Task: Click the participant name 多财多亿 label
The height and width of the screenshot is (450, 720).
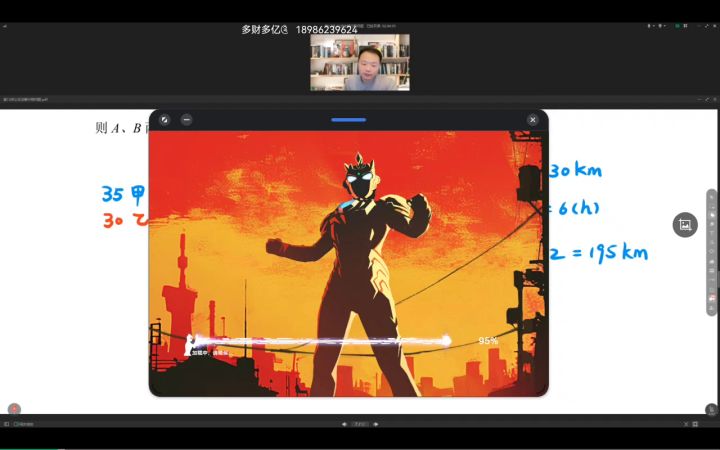Action: pyautogui.click(x=264, y=30)
